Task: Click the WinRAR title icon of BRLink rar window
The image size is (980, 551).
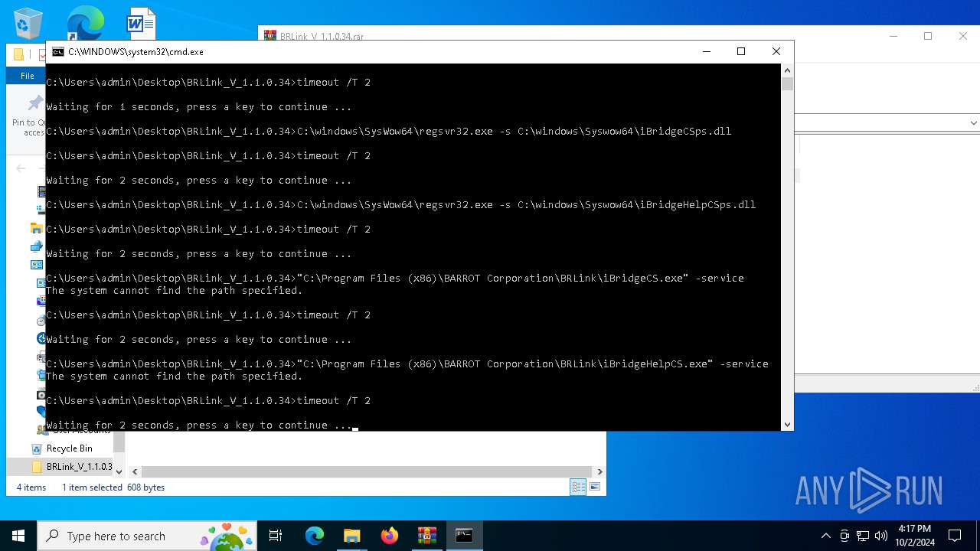Action: click(270, 35)
